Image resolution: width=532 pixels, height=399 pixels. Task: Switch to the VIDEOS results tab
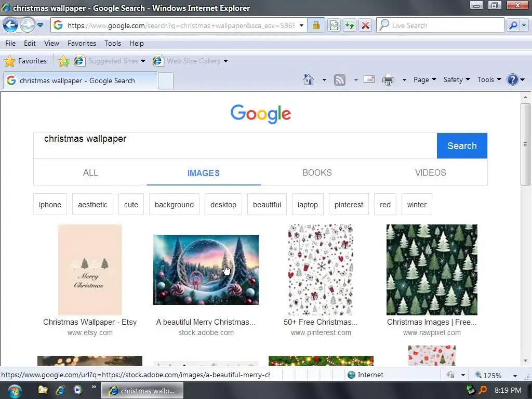click(430, 172)
